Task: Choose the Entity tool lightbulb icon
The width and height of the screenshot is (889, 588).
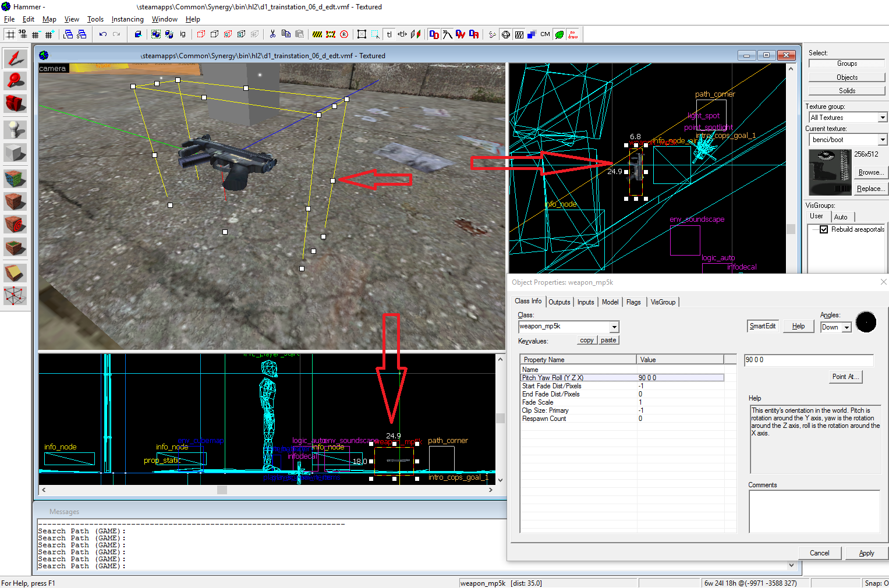Action: pyautogui.click(x=15, y=129)
